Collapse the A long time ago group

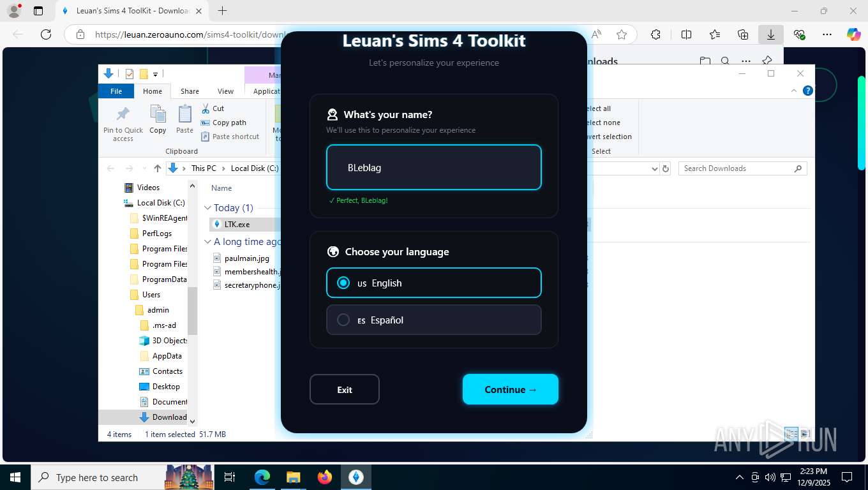pos(207,242)
